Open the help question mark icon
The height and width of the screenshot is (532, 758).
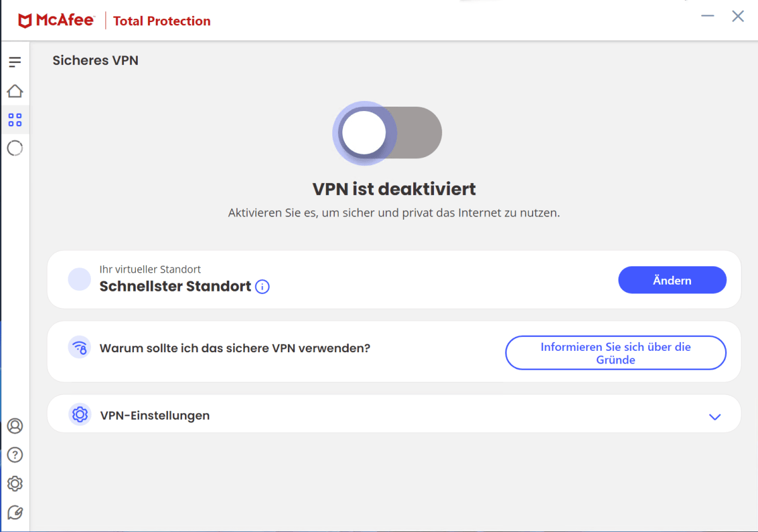click(x=15, y=454)
